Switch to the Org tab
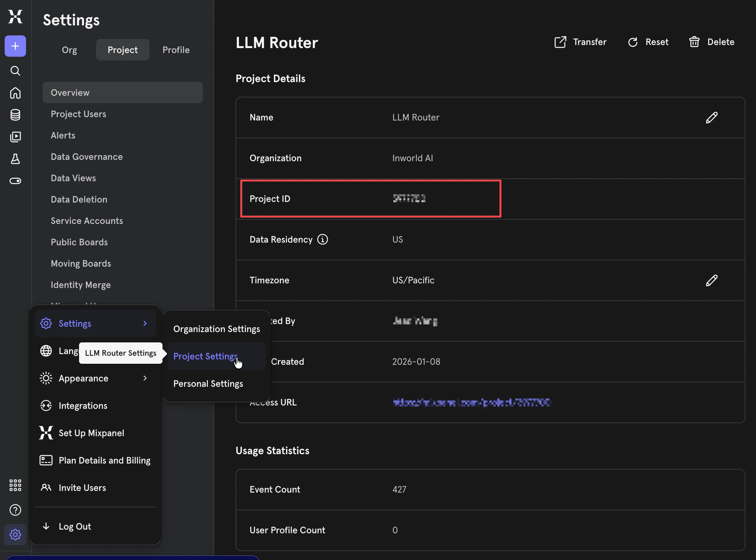This screenshot has height=560, width=756. pyautogui.click(x=69, y=50)
